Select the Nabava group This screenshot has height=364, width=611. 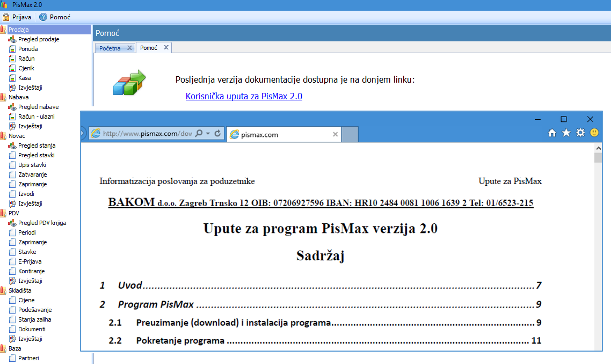[18, 97]
